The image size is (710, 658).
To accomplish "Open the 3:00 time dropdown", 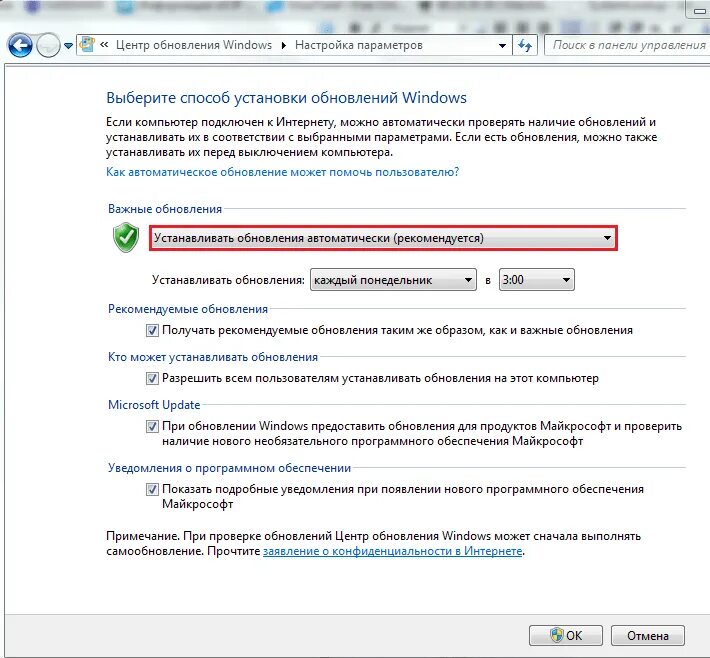I will coord(537,280).
